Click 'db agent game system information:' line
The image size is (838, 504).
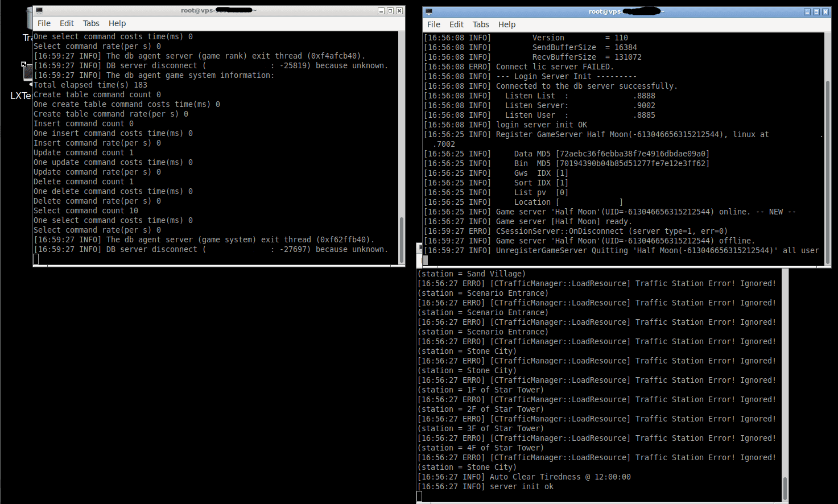(x=154, y=75)
